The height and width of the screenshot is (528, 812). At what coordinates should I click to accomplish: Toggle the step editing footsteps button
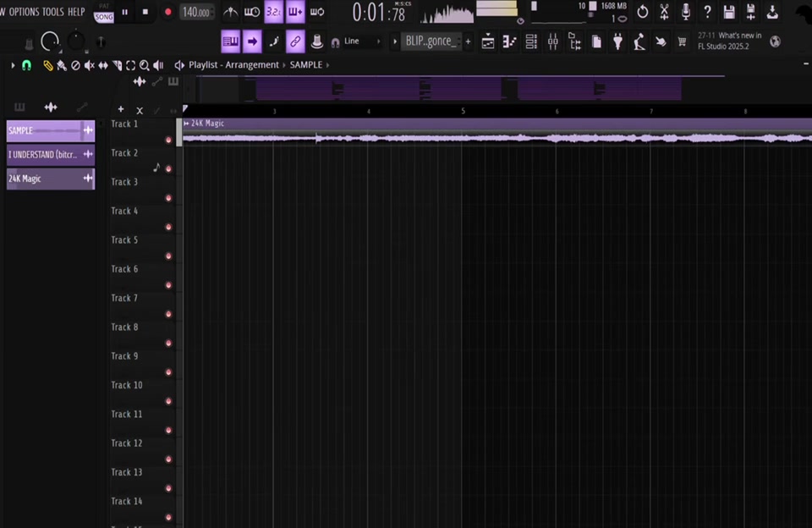pos(274,42)
